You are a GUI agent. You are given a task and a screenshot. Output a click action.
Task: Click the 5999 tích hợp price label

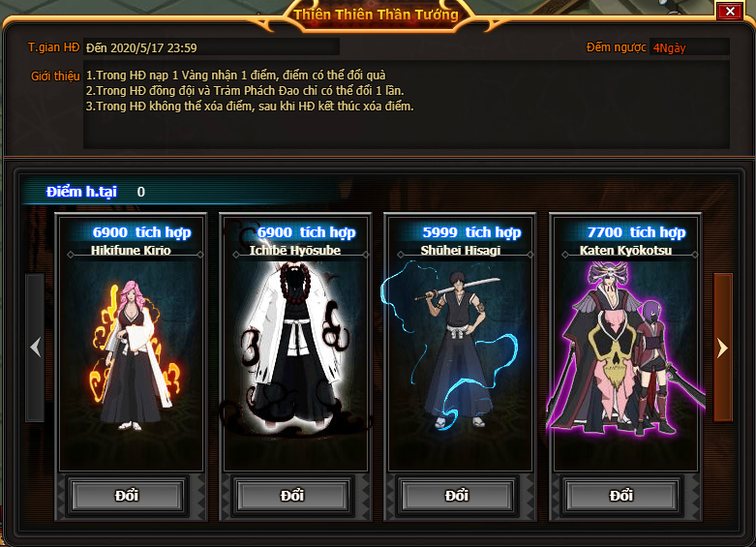point(471,232)
